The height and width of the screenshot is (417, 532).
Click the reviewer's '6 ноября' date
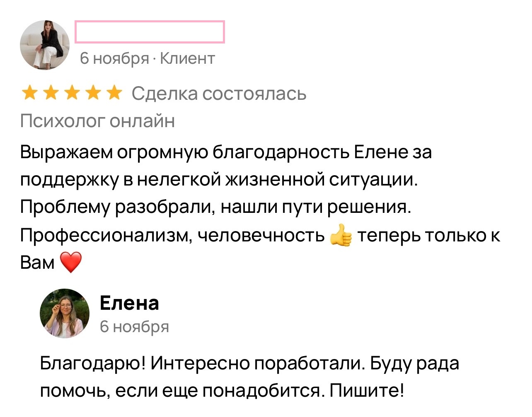point(114,58)
